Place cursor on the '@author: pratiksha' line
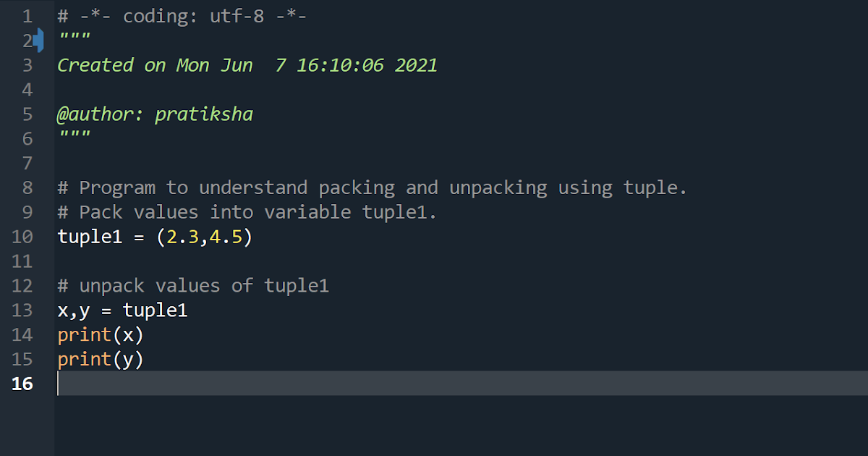868x456 pixels. [156, 114]
